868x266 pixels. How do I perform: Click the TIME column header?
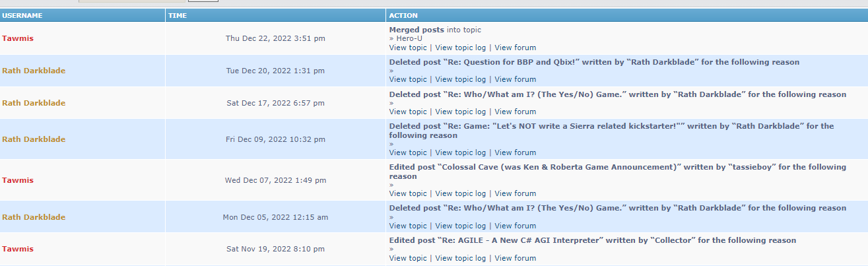177,15
